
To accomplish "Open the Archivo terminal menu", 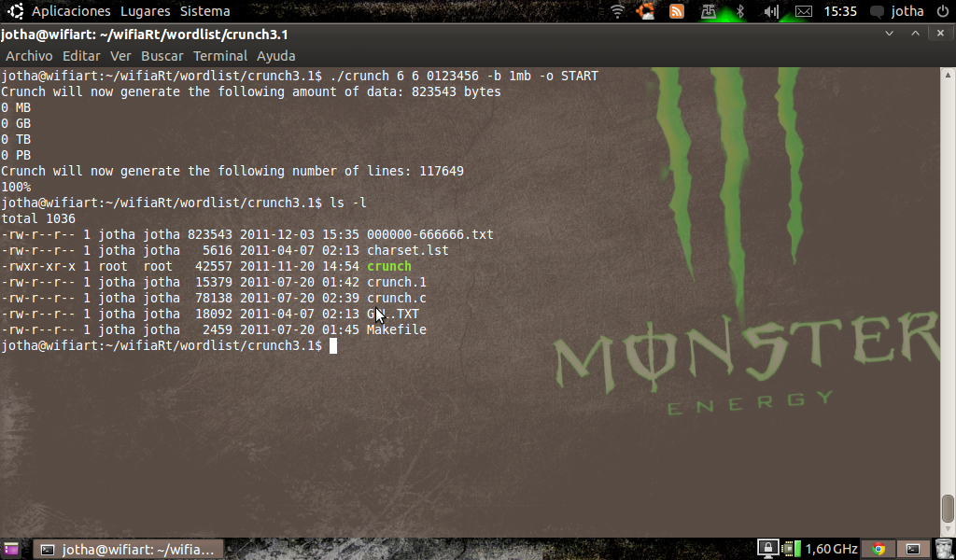I will [29, 56].
